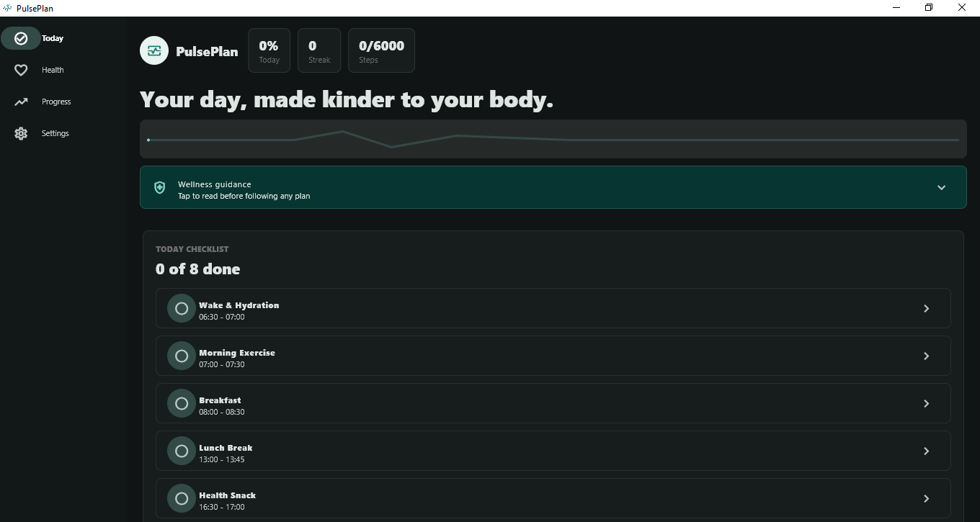Screen dimensions: 980x522
Task: Click the 0% Today stat card
Action: (x=269, y=50)
